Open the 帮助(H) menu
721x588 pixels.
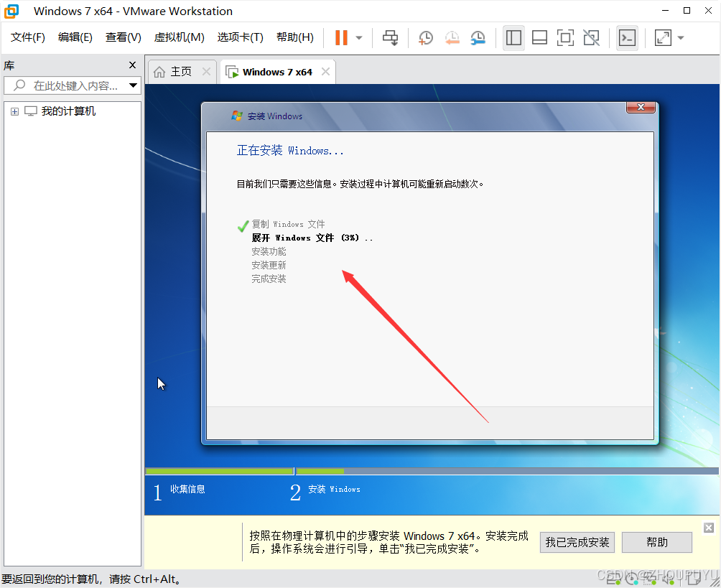tap(294, 37)
